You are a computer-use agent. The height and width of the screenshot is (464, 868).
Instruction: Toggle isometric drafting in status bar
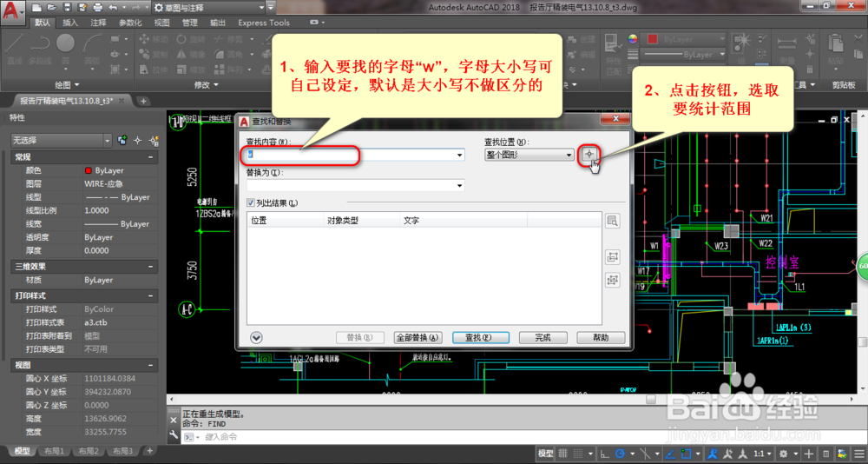644,454
